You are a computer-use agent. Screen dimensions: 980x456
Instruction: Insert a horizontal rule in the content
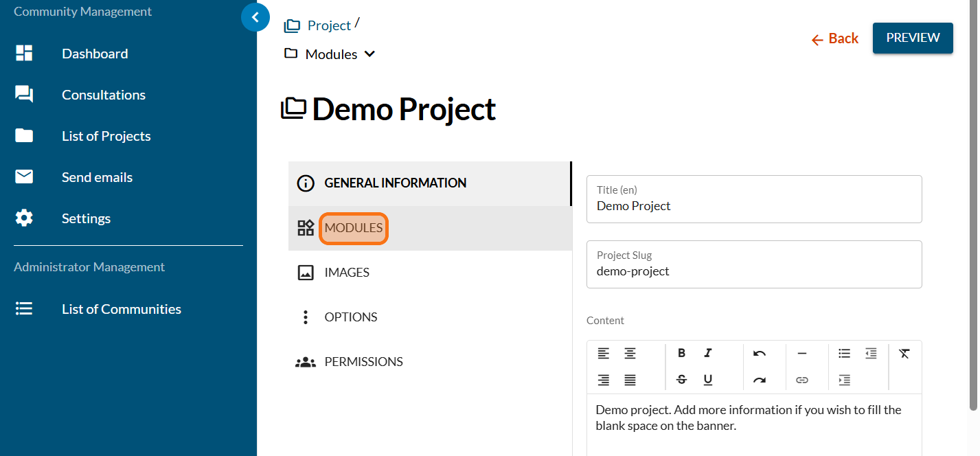tap(801, 353)
